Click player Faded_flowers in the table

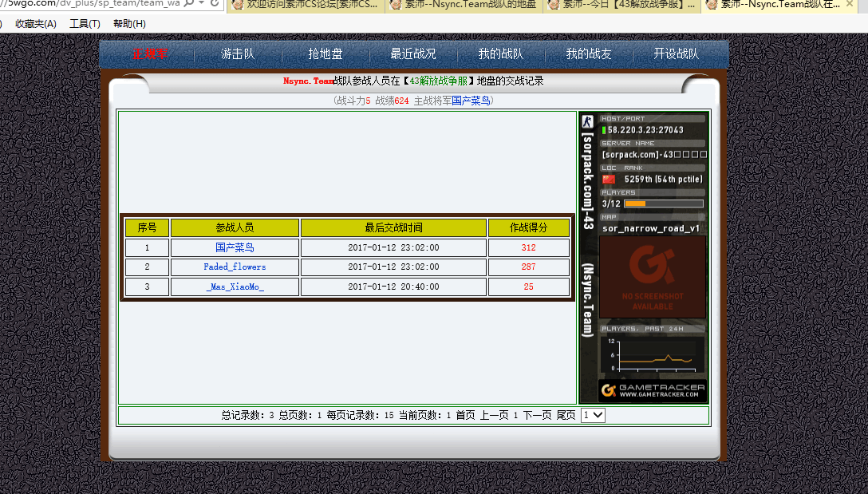pos(235,267)
